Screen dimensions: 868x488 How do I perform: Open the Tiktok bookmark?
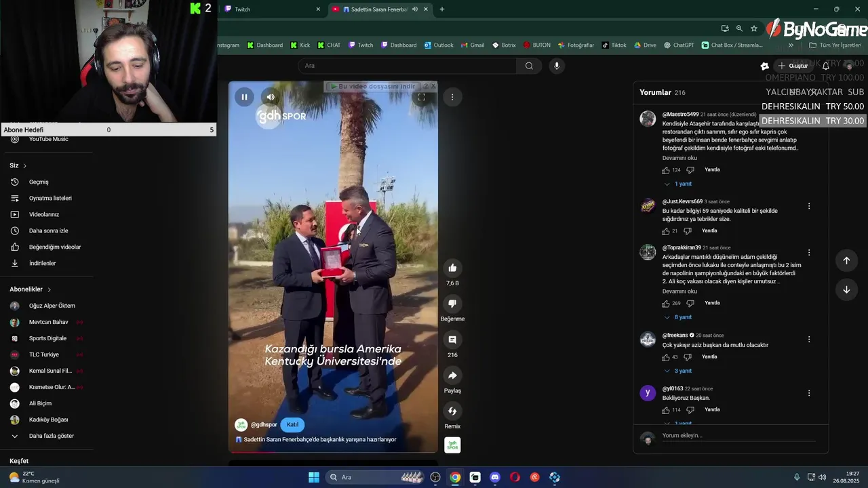(614, 45)
